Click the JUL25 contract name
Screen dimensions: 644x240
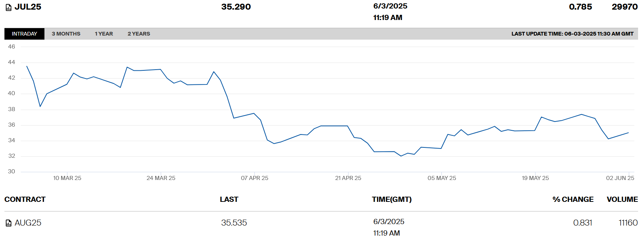point(28,7)
